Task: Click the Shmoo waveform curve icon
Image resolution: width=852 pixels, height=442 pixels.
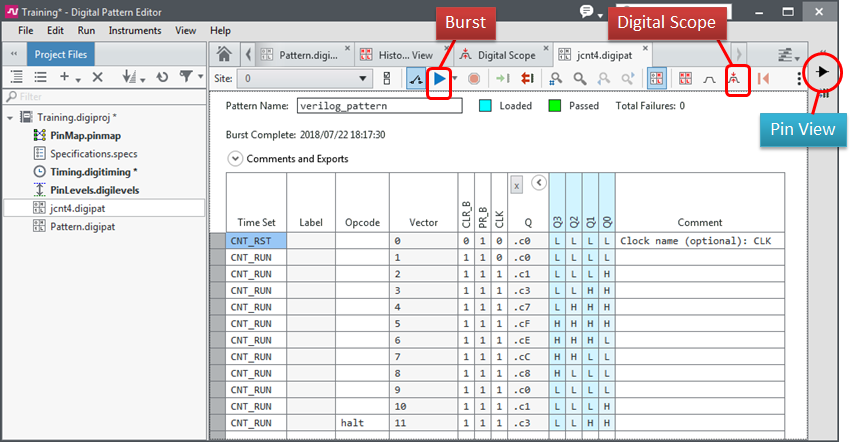Action: pyautogui.click(x=709, y=79)
